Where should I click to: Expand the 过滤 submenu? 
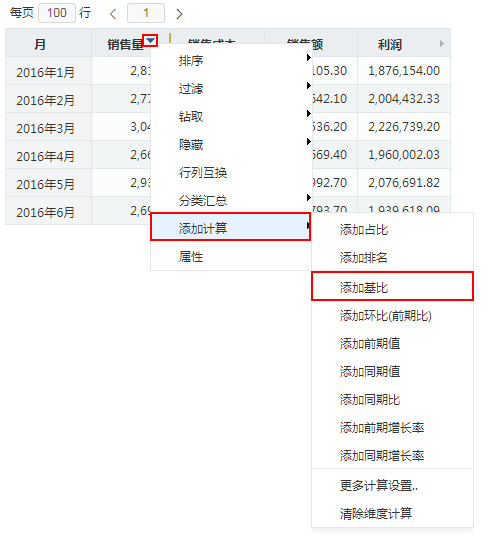tap(231, 88)
